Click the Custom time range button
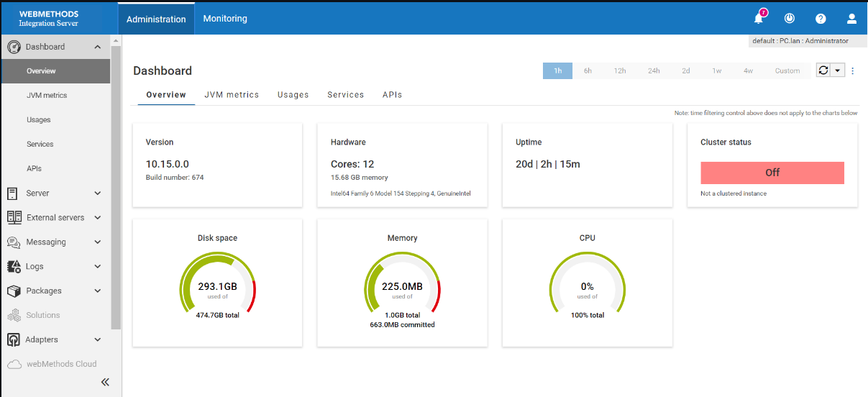Screen dimensions: 868x397 point(787,70)
